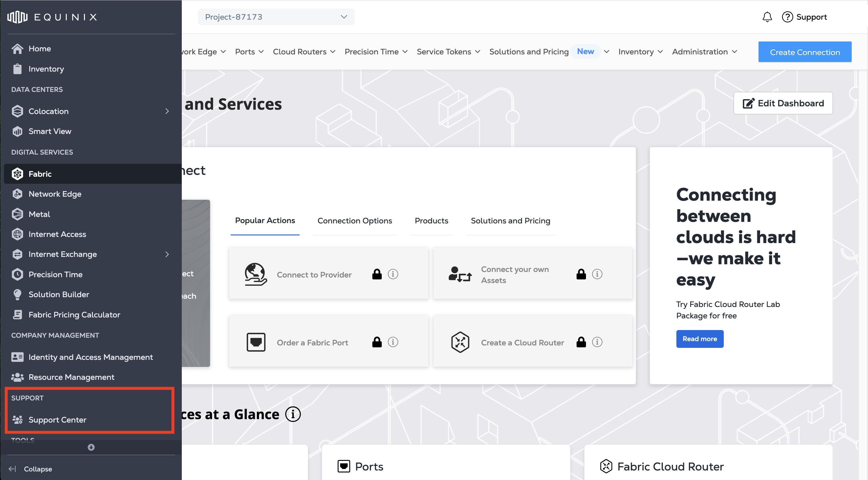Click the Order a Fabric Port card

328,341
